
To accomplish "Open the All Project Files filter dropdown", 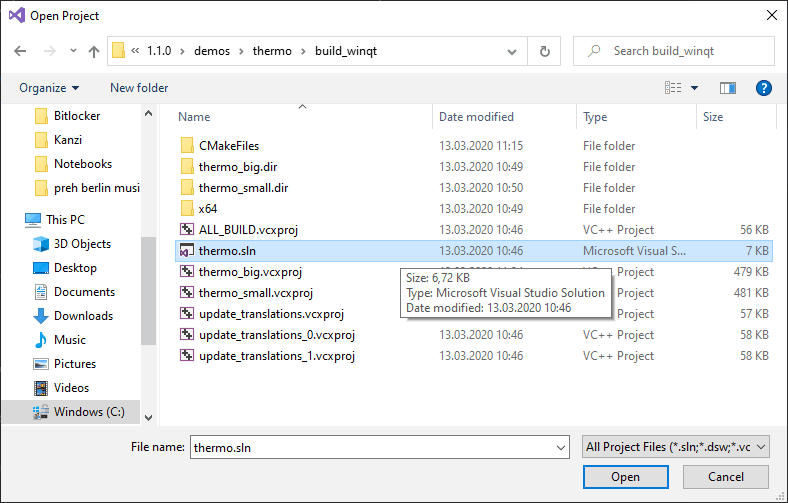I will 675,446.
